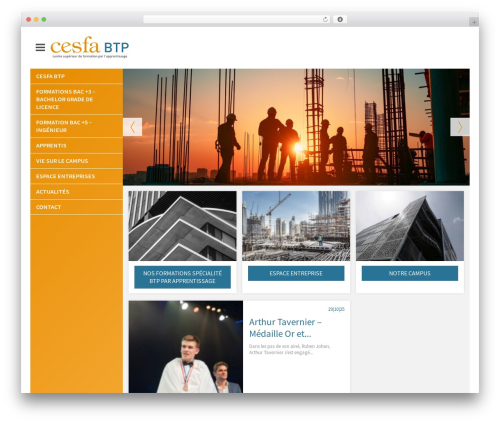Click the browser address bar
The height and width of the screenshot is (423, 500).
(x=236, y=20)
